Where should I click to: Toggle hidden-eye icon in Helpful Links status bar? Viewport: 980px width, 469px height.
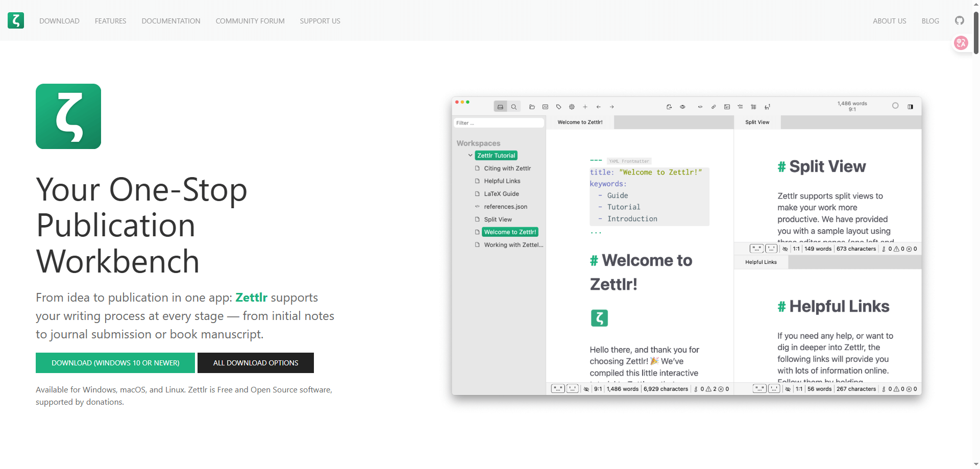pyautogui.click(x=788, y=389)
